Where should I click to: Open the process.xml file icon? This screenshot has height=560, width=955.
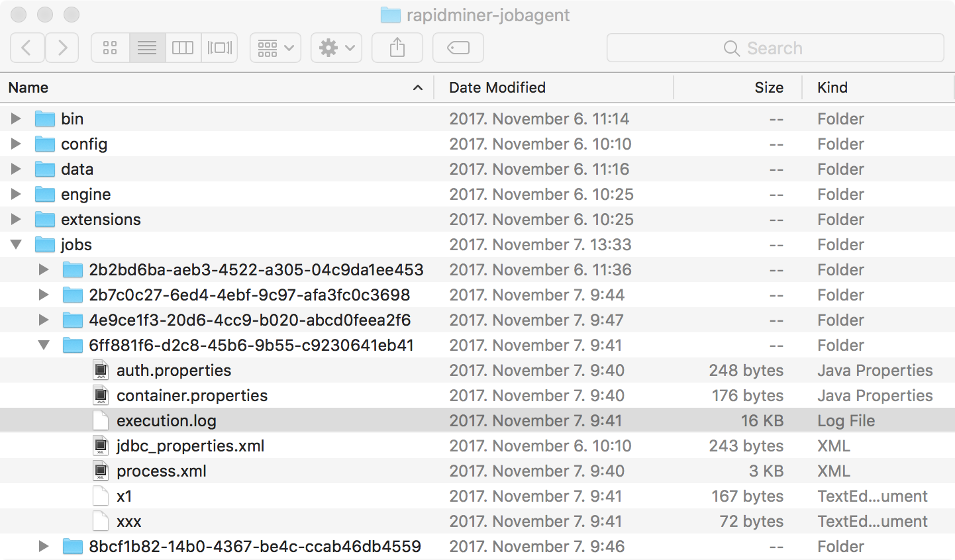161,471
